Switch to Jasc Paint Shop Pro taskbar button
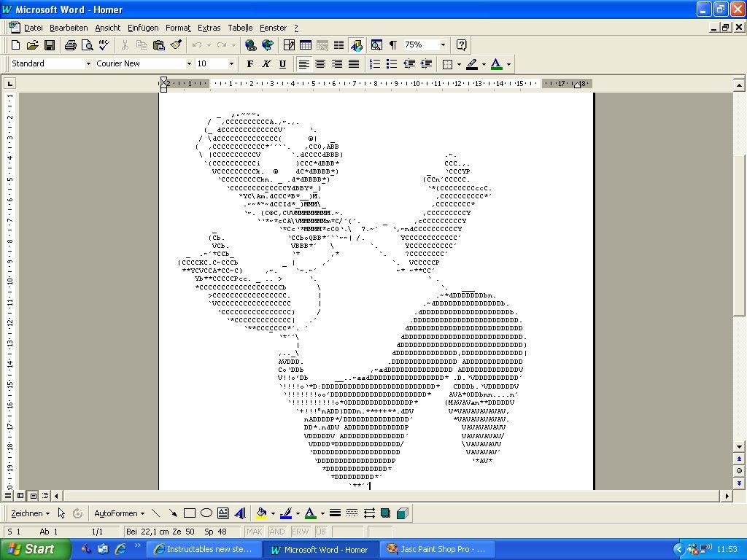Image resolution: width=747 pixels, height=560 pixels. pos(436,549)
